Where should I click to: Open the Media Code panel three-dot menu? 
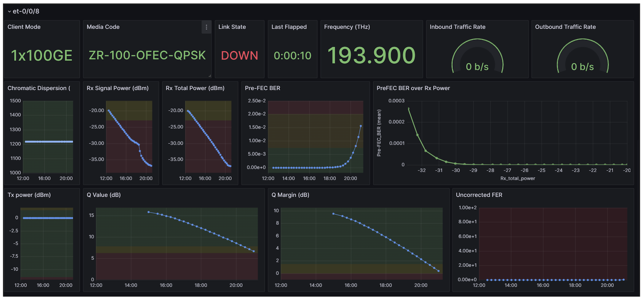point(206,27)
